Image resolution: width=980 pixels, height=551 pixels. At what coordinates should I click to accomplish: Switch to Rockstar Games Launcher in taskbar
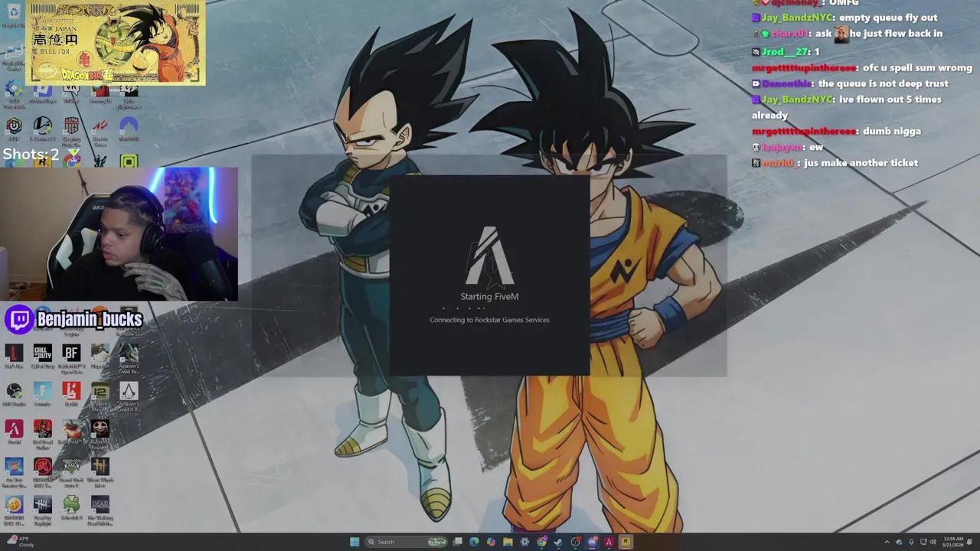tap(626, 542)
